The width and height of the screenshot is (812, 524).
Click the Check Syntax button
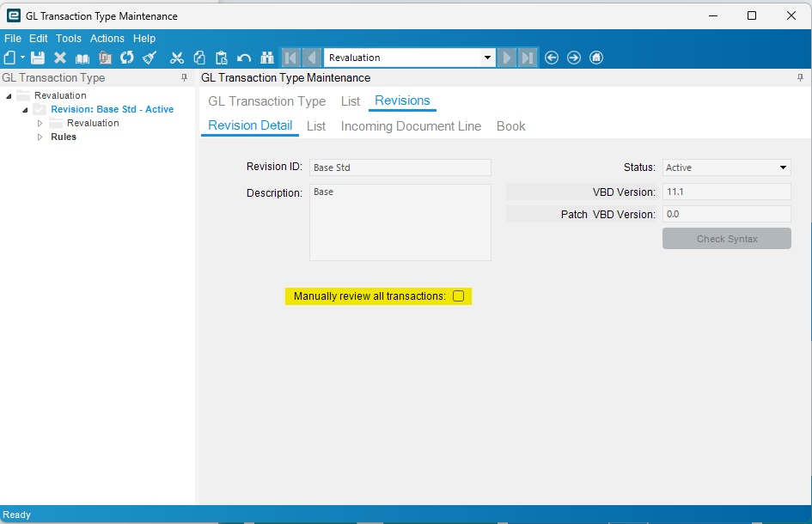tap(727, 239)
